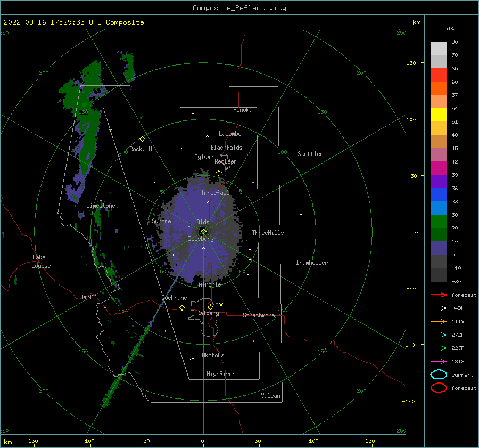
Task: Click the cyan 27ZW arrow in legend
Action: point(439,335)
